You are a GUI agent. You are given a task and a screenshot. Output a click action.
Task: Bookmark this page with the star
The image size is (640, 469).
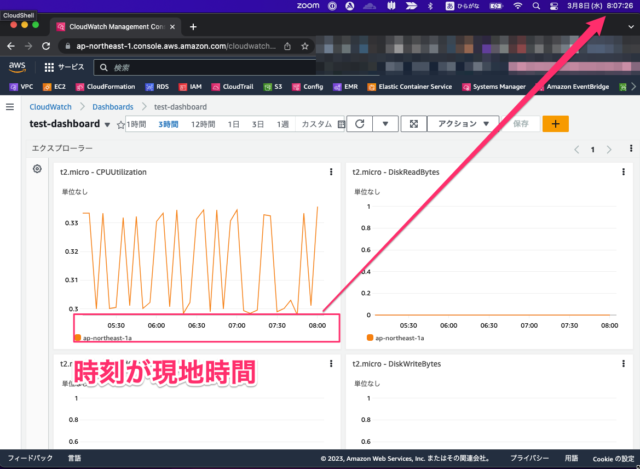pos(304,46)
